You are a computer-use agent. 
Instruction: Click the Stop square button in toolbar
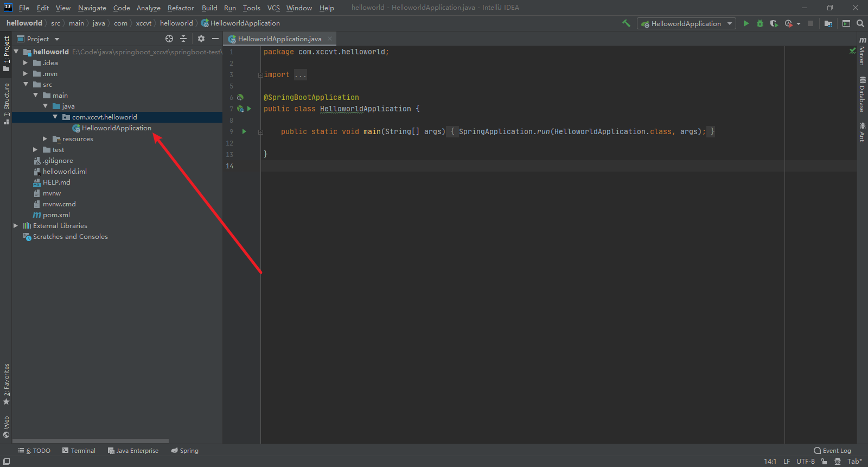[x=810, y=23]
